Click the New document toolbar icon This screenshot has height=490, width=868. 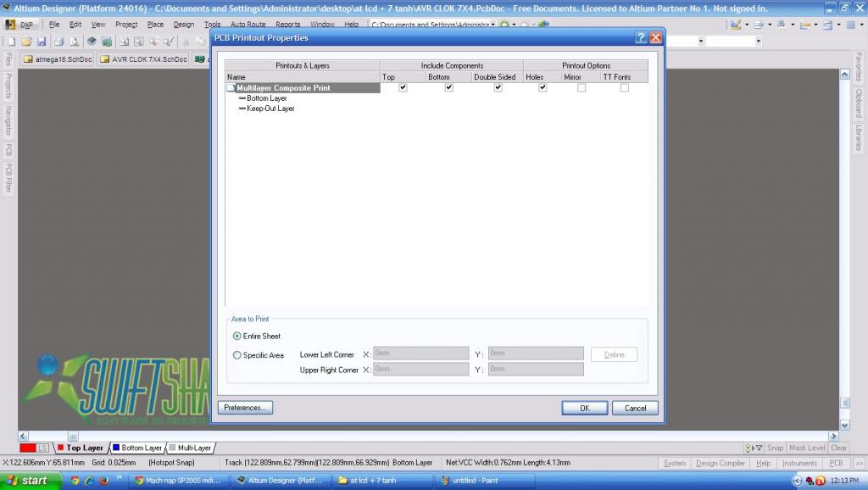click(12, 42)
